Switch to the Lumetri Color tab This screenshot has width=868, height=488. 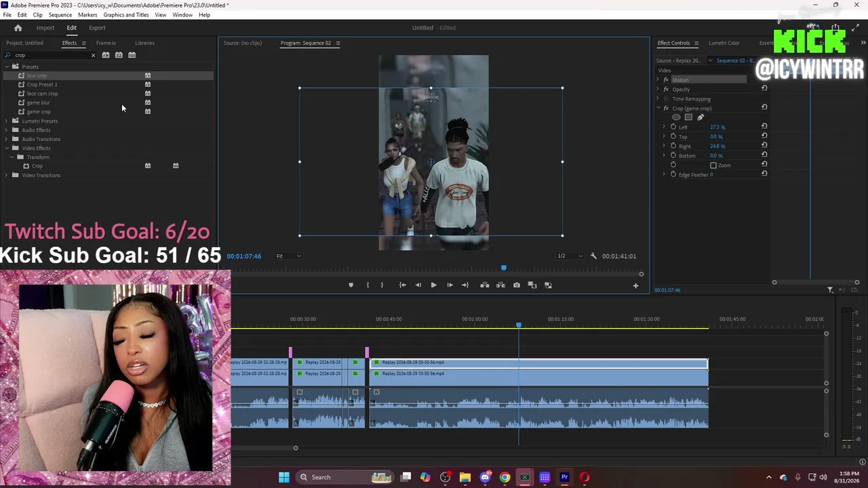tap(724, 43)
